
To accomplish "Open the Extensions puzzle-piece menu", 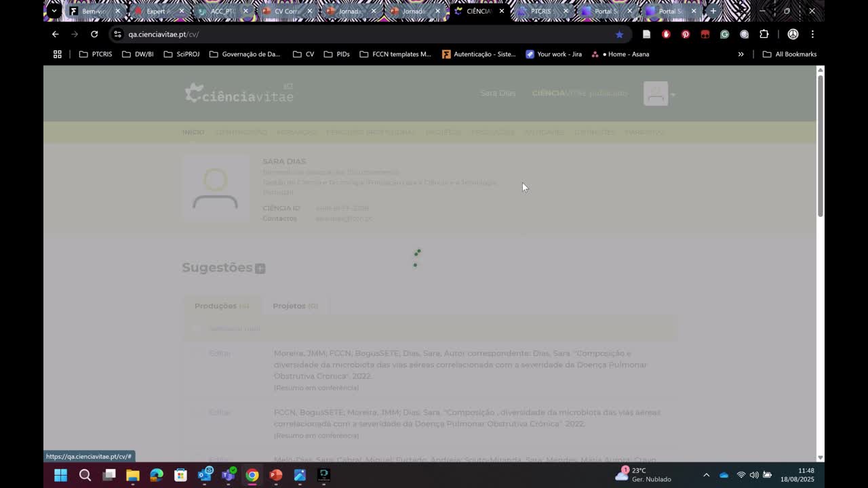I will pos(764,34).
